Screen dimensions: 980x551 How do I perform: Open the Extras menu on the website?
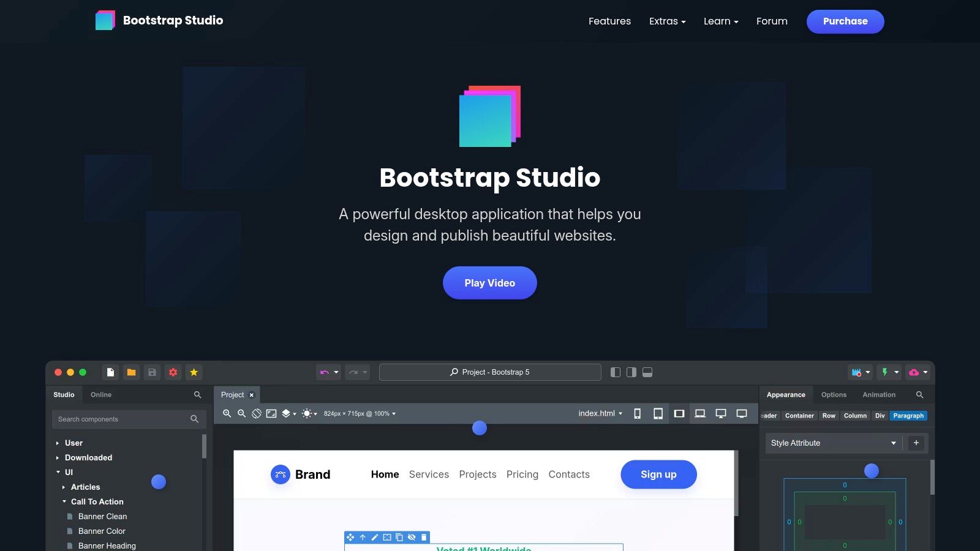667,21
